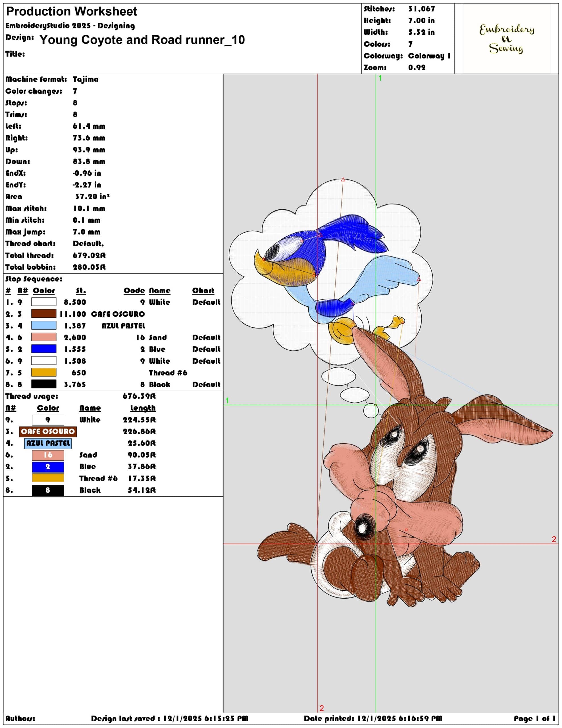Click the Down value 83.8 mm
This screenshot has width=562, height=728.
tap(89, 162)
